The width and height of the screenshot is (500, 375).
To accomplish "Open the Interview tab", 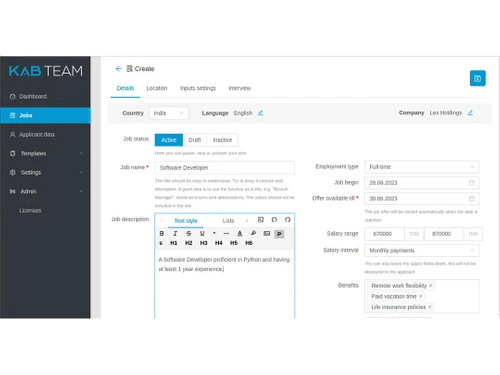I will pyautogui.click(x=240, y=88).
